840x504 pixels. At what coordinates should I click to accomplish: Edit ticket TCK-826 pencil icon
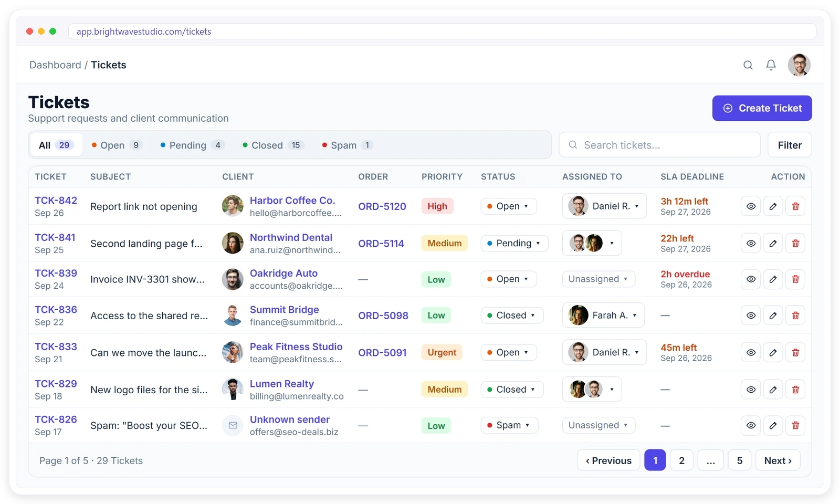pyautogui.click(x=773, y=425)
